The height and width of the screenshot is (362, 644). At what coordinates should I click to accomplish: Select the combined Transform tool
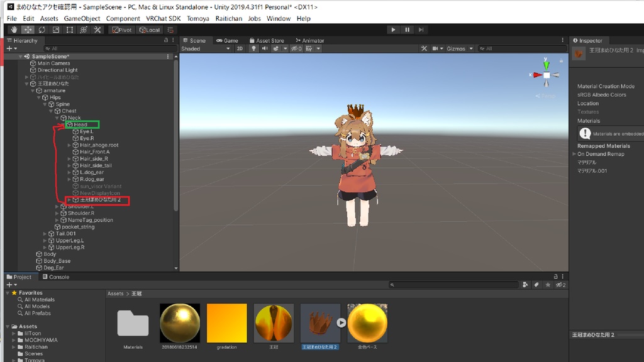click(x=84, y=30)
